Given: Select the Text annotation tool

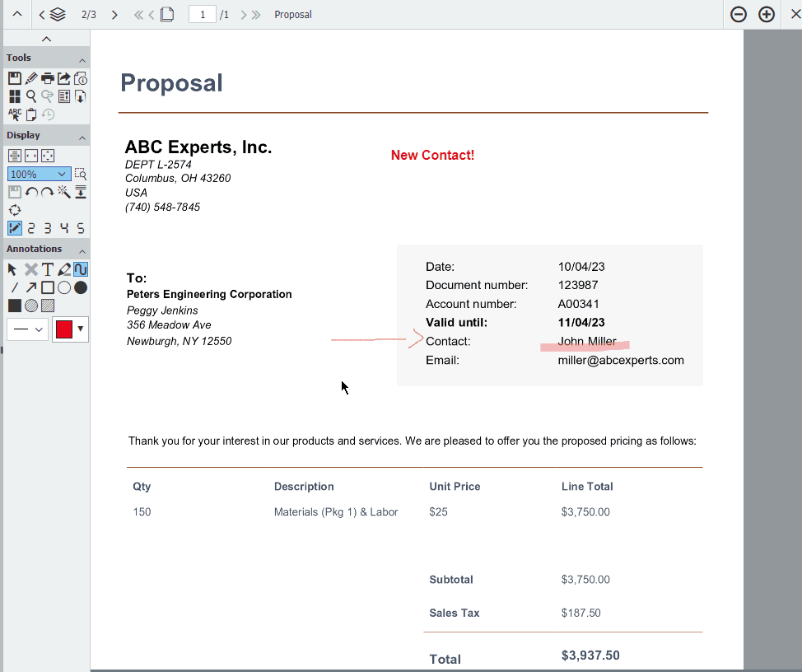Looking at the screenshot, I should pos(48,269).
